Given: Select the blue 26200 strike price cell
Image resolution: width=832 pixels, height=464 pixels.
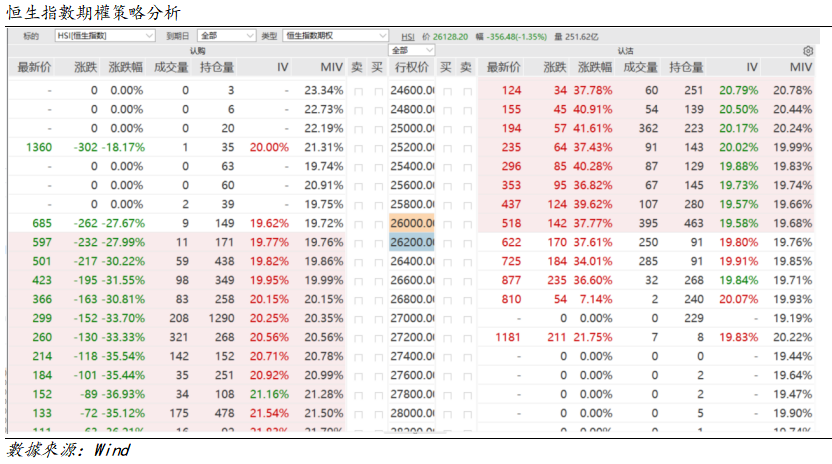Looking at the screenshot, I should [x=411, y=242].
